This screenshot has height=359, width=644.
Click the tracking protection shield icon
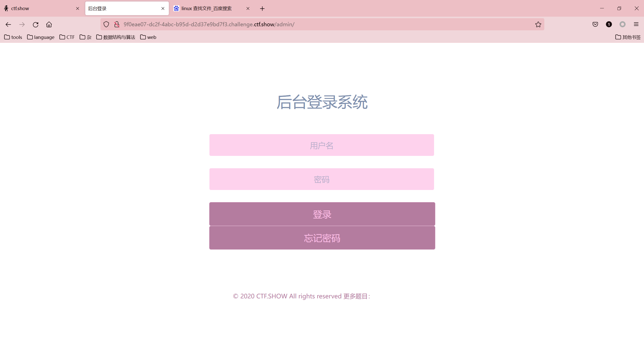click(106, 24)
